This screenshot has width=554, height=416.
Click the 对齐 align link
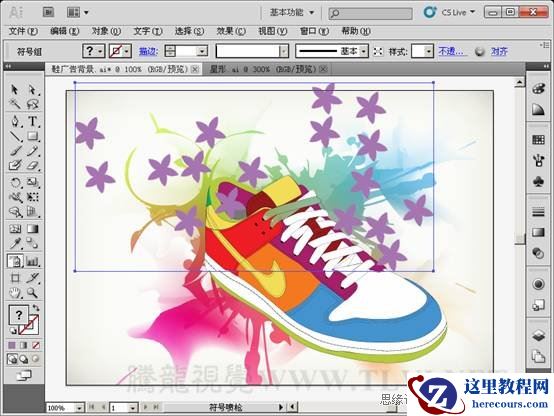(499, 52)
